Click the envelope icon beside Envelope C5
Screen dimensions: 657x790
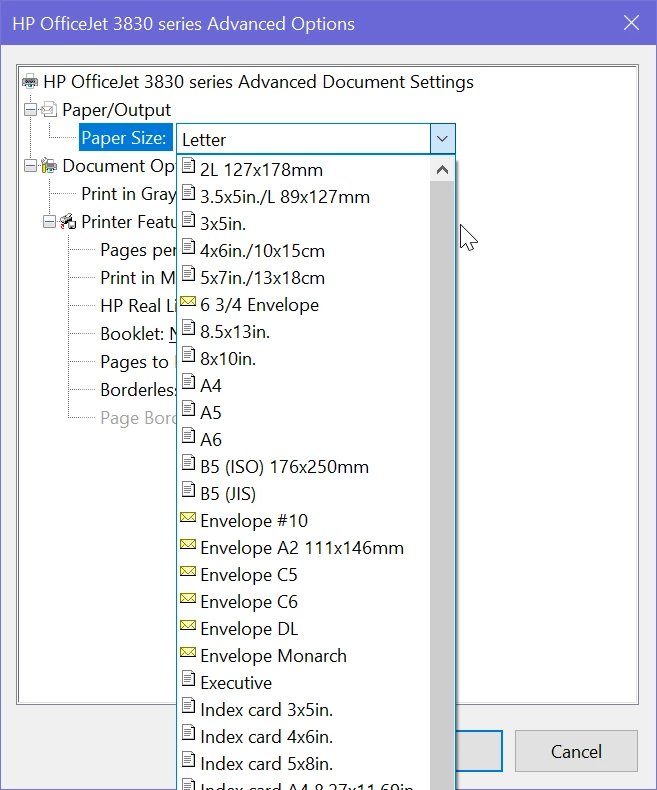(x=188, y=570)
